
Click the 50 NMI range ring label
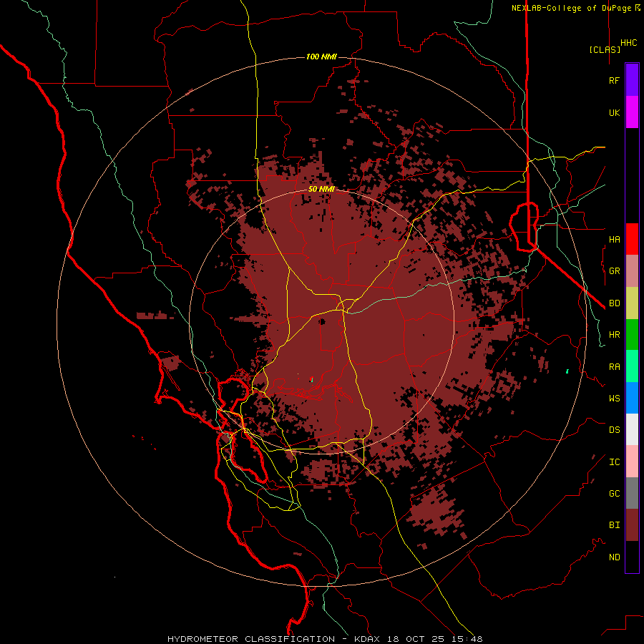click(321, 189)
